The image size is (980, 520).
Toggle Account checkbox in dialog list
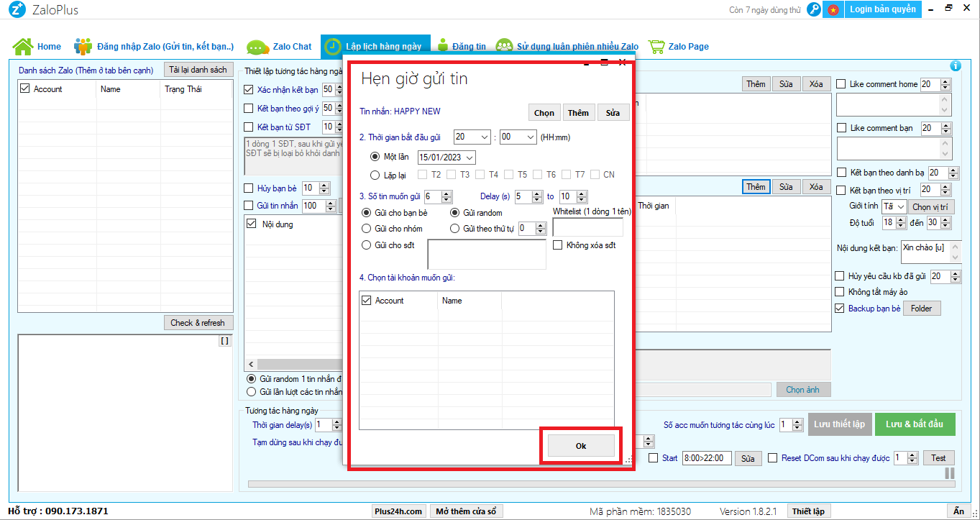(x=367, y=301)
